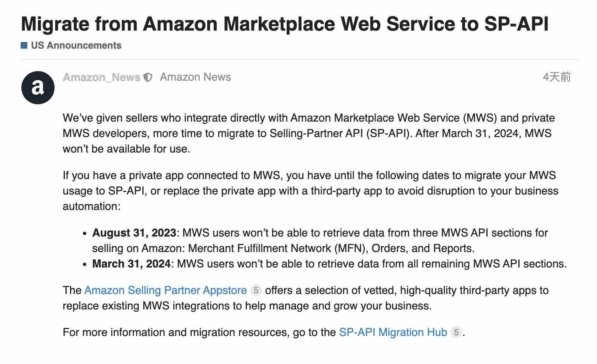The height and width of the screenshot is (364, 597).
Task: Click the 'For more information and migration resources' sentence
Action: pyautogui.click(x=264, y=332)
